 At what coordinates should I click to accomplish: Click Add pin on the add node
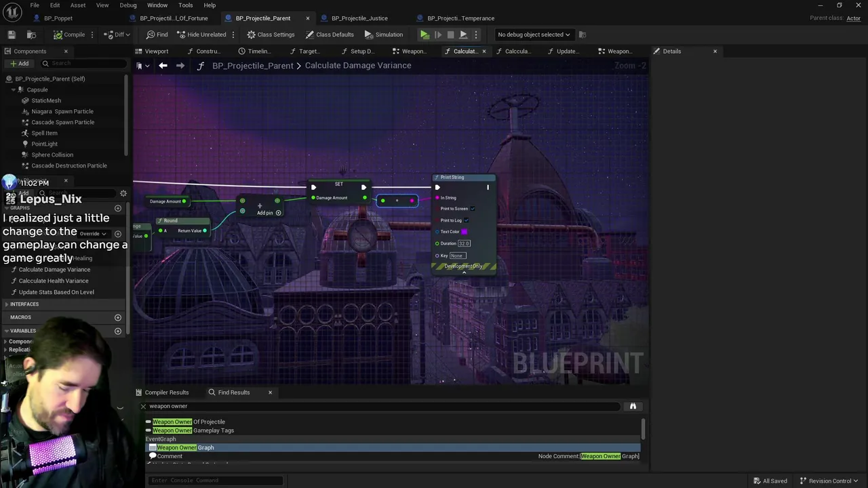(269, 213)
